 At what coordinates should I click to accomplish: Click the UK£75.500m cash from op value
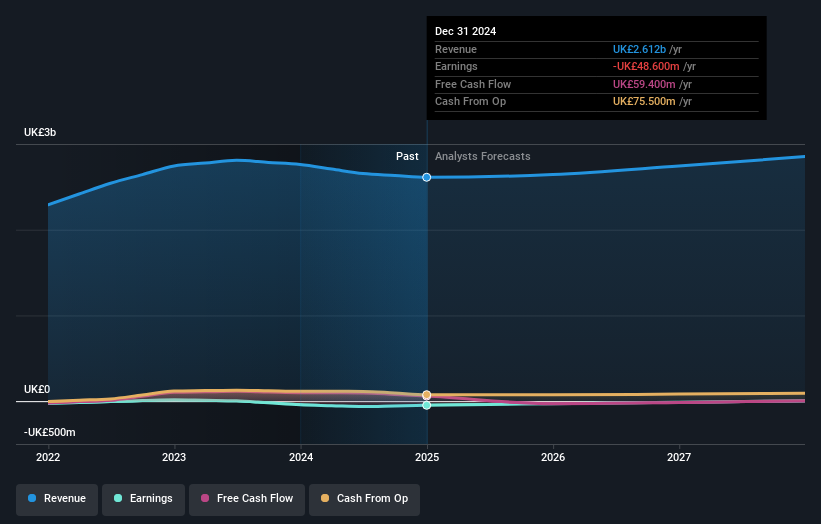point(644,102)
